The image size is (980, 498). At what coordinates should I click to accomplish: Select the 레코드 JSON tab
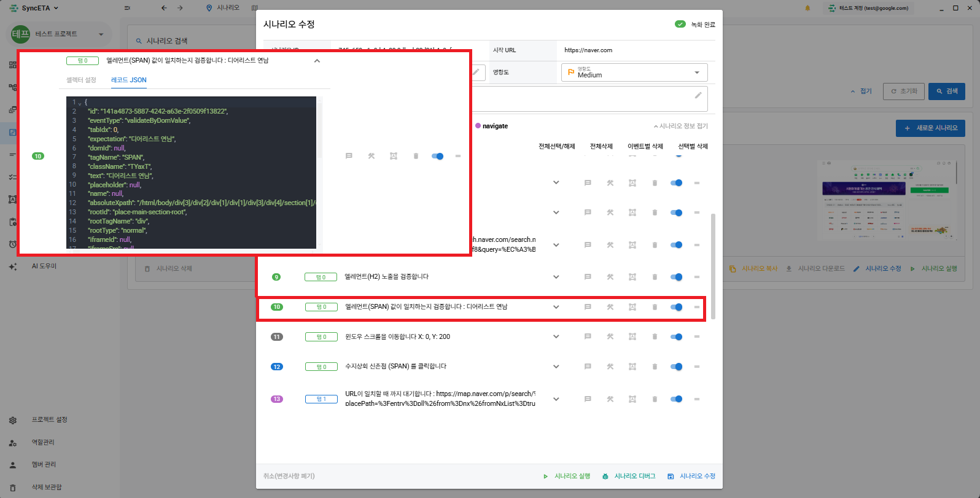coord(129,80)
